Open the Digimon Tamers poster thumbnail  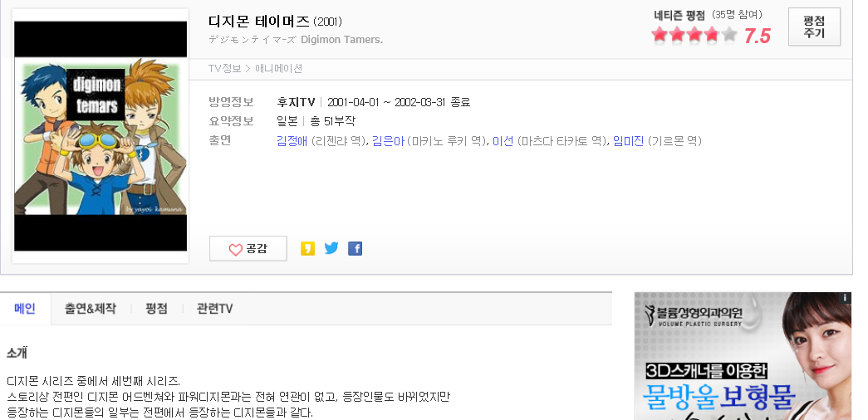point(101,136)
